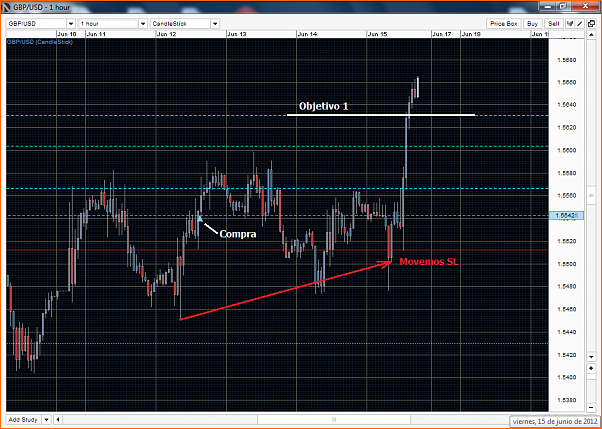Select the draw trend line tool
Screen dimensions: 602x429
coord(580,23)
